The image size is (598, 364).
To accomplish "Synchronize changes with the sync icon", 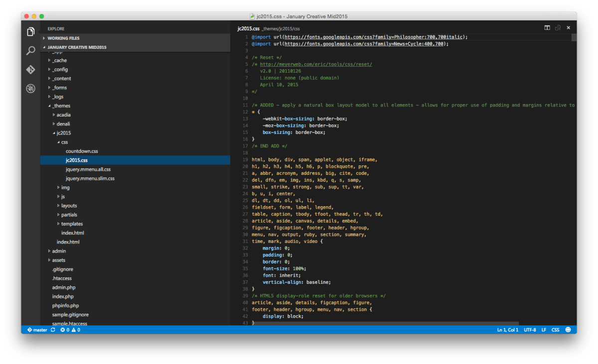I will pos(53,330).
